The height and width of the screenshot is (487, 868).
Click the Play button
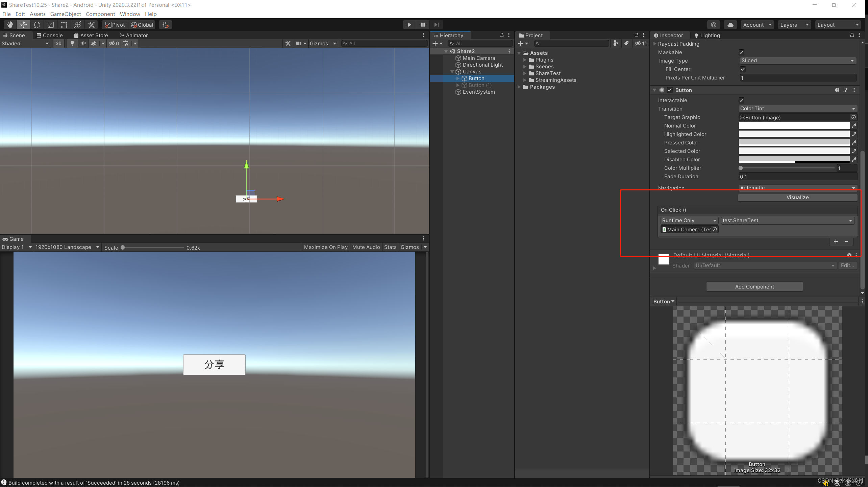[x=409, y=25]
